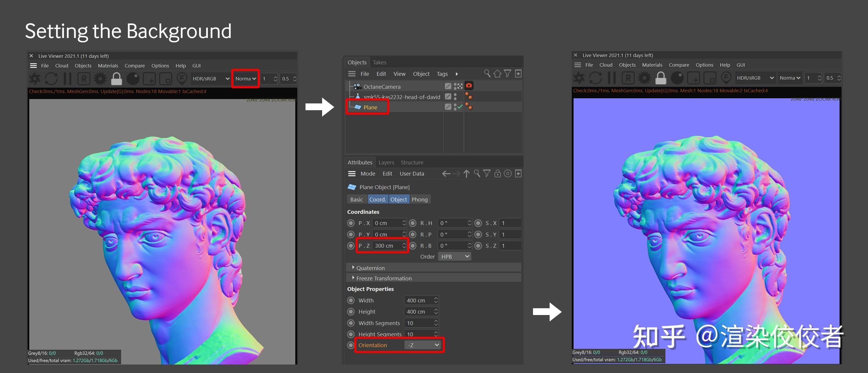Open the Orientation -Z dropdown
This screenshot has height=373, width=868.
423,345
